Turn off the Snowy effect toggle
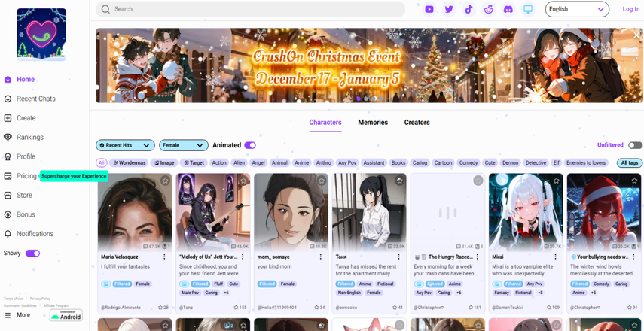Viewport: 644px width, 331px height. click(x=32, y=253)
